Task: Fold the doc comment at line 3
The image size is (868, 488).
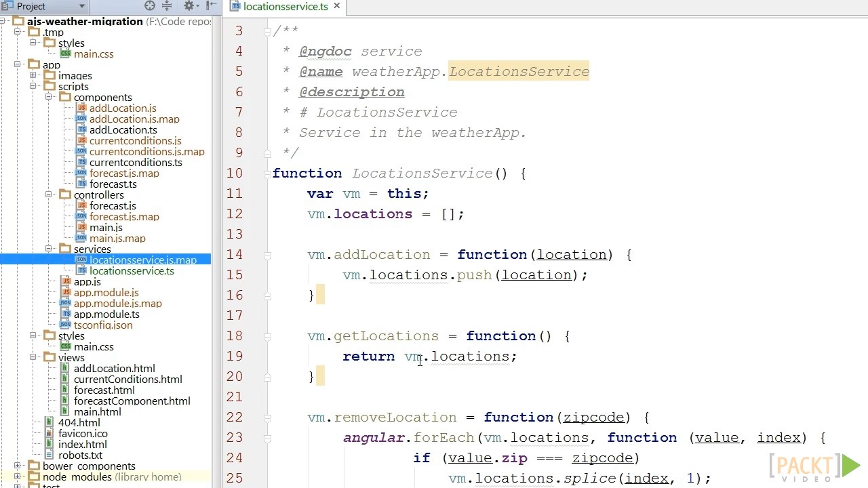Action: [267, 31]
